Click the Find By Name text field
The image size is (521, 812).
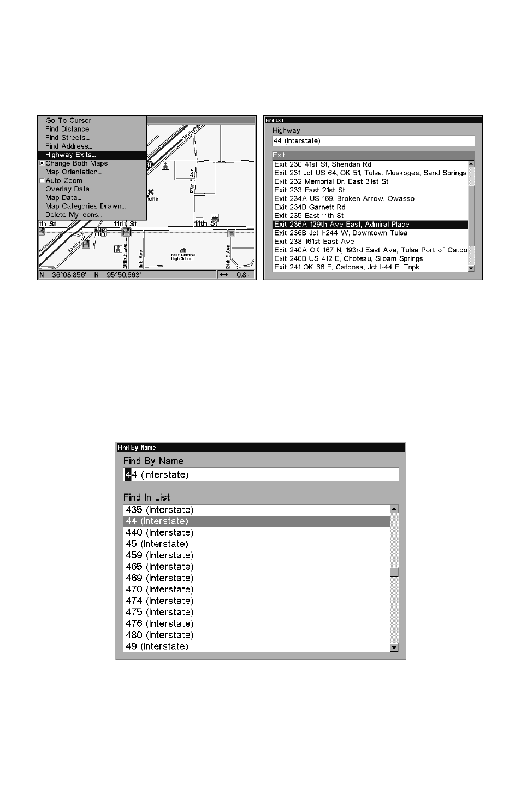click(261, 475)
